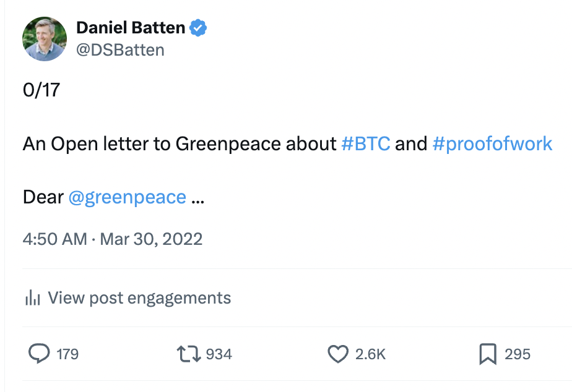Image resolution: width=572 pixels, height=392 pixels.
Task: Click the Daniel Batten display name
Action: (x=130, y=28)
